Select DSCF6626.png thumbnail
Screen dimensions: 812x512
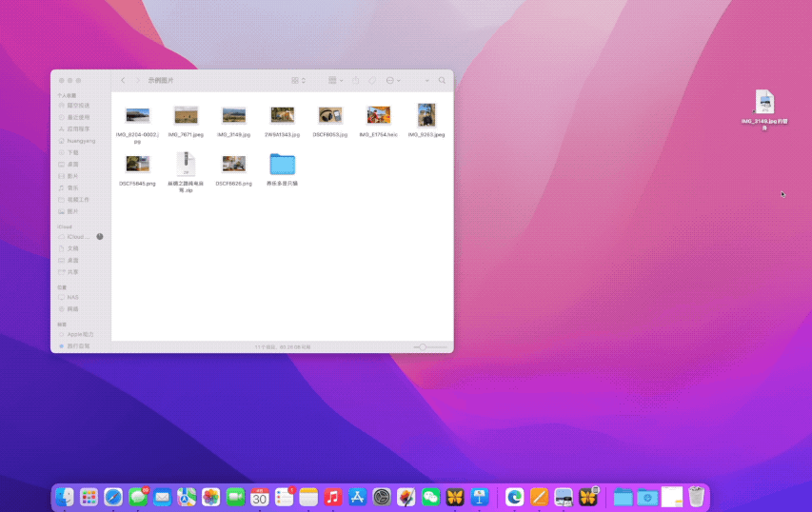click(x=233, y=164)
